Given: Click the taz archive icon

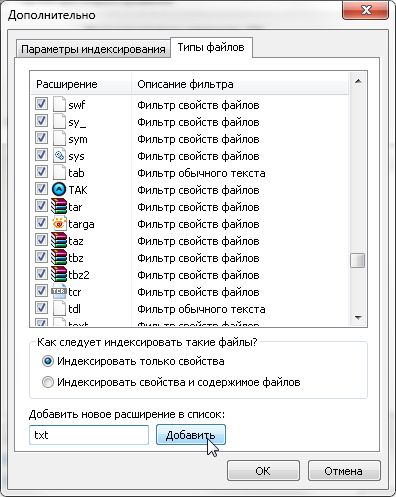Looking at the screenshot, I should pos(59,241).
